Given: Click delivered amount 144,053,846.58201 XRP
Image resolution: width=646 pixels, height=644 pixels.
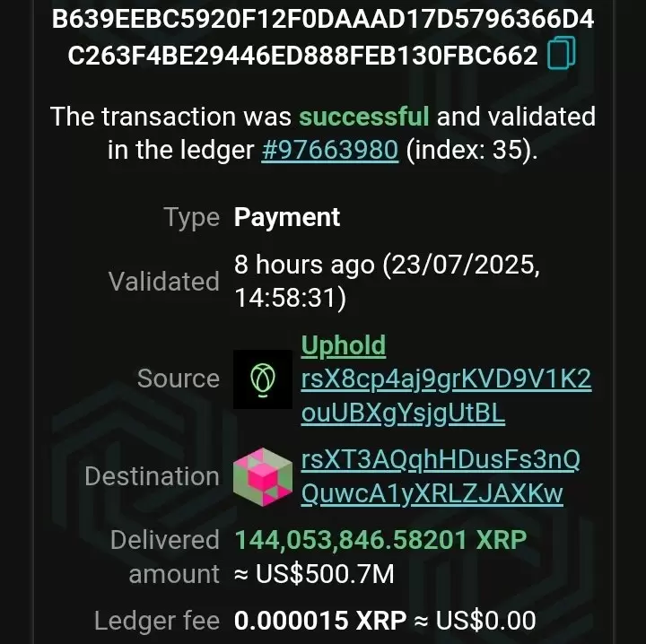Looking at the screenshot, I should [x=380, y=539].
